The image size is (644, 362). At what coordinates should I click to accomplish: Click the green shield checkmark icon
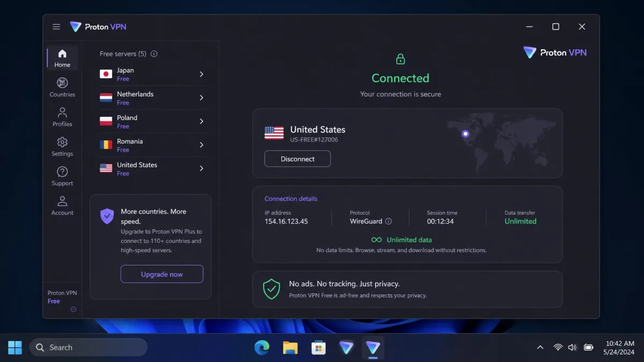[272, 289]
